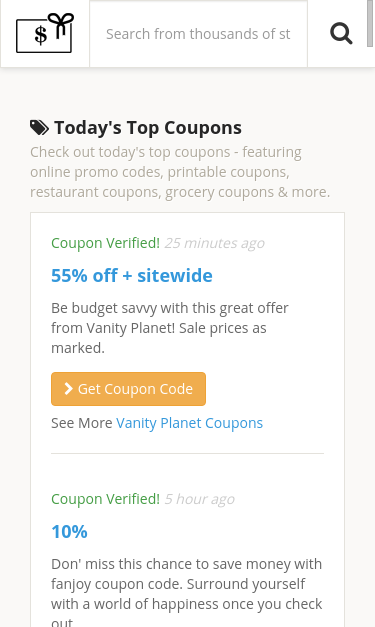
Task: Click the ribbon bow on the logo
Action: (61, 25)
